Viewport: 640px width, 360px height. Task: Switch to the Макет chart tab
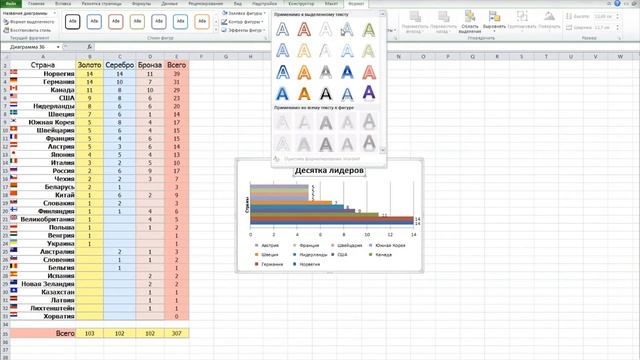331,4
